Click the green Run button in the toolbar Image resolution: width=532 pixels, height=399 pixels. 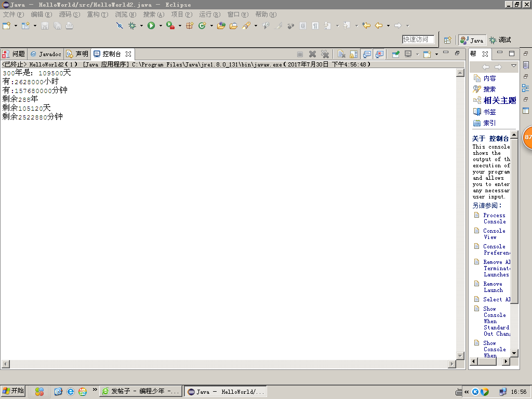[151, 25]
